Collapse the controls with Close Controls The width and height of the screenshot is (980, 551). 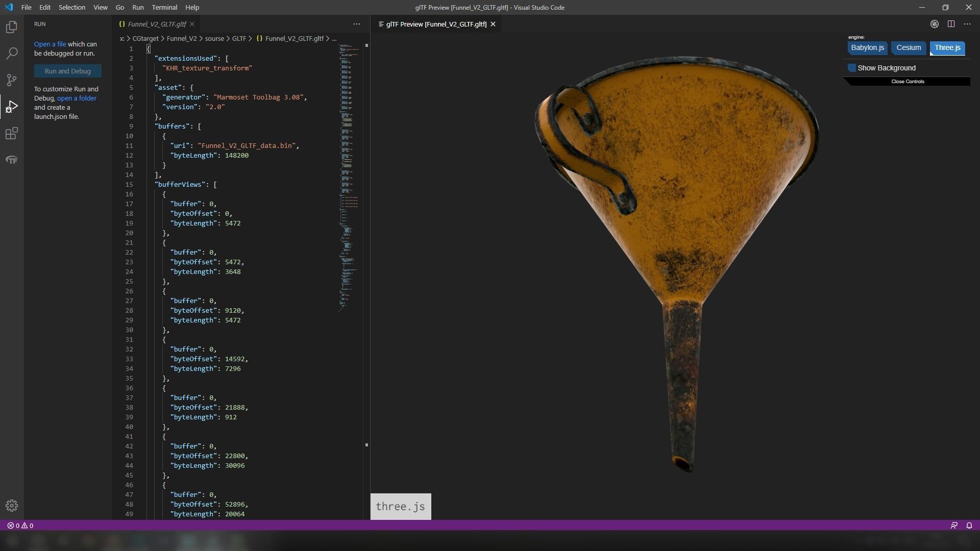tap(908, 82)
